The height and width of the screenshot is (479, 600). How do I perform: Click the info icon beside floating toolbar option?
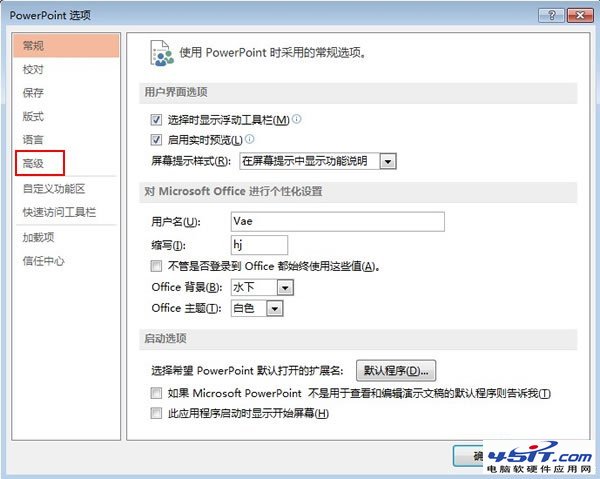[x=297, y=119]
